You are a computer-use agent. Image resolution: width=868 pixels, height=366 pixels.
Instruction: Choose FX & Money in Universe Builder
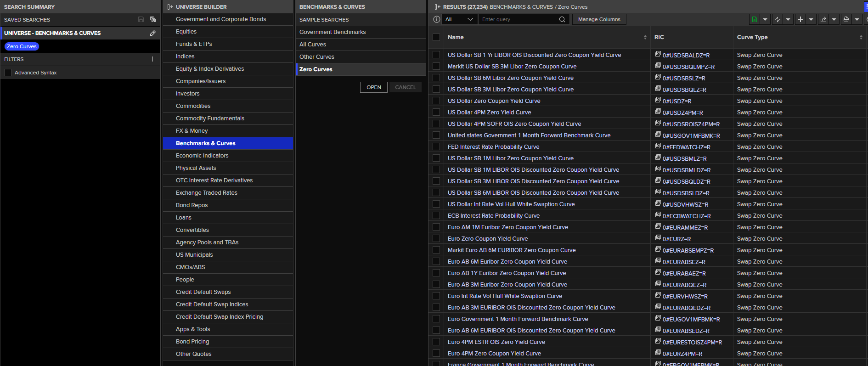click(x=228, y=131)
